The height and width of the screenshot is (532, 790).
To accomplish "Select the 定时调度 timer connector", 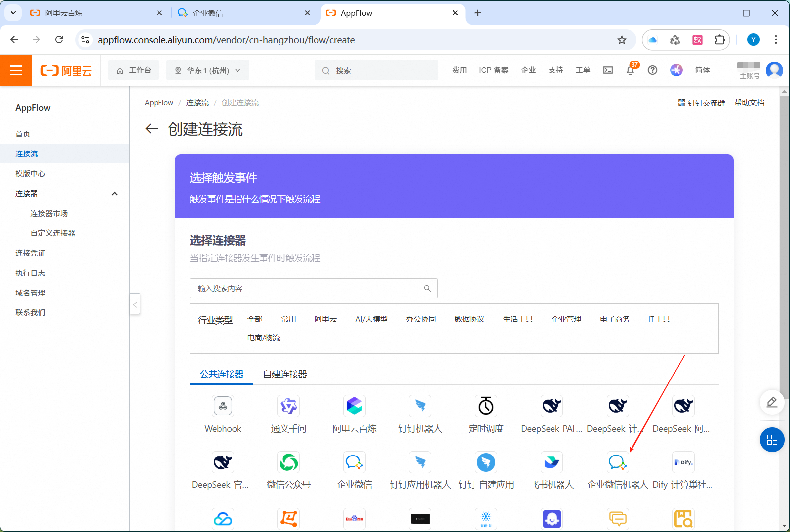I will tap(486, 406).
